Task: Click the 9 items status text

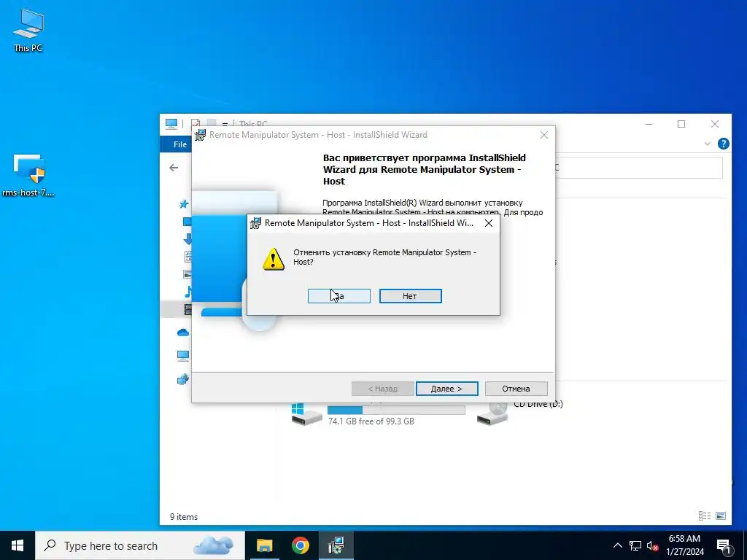Action: coord(184,517)
